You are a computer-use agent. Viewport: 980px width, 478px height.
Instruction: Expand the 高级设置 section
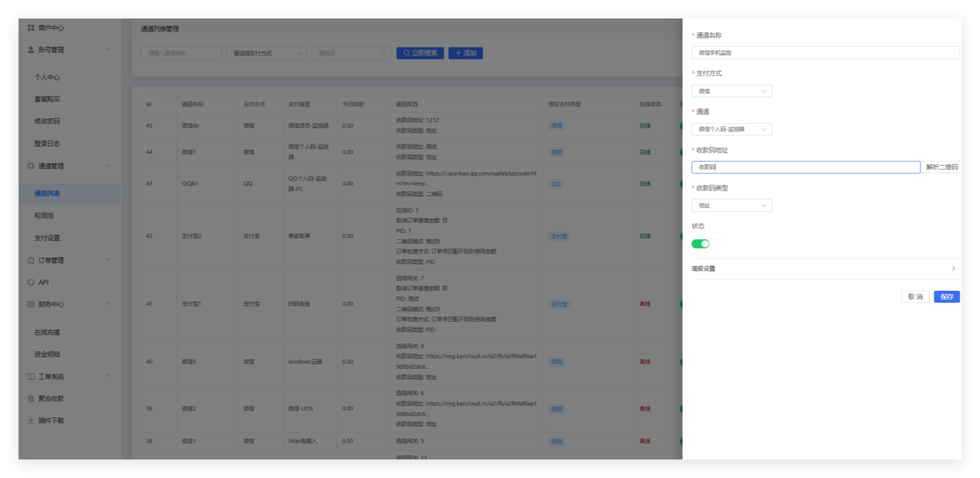pyautogui.click(x=823, y=268)
